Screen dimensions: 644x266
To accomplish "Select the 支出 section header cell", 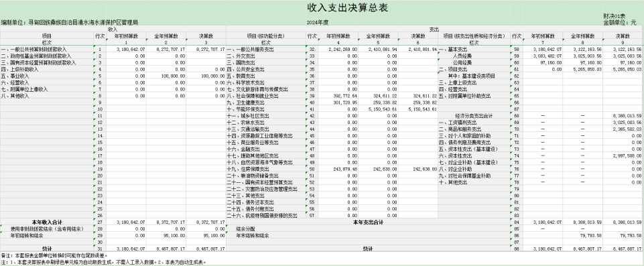I will click(x=434, y=29).
